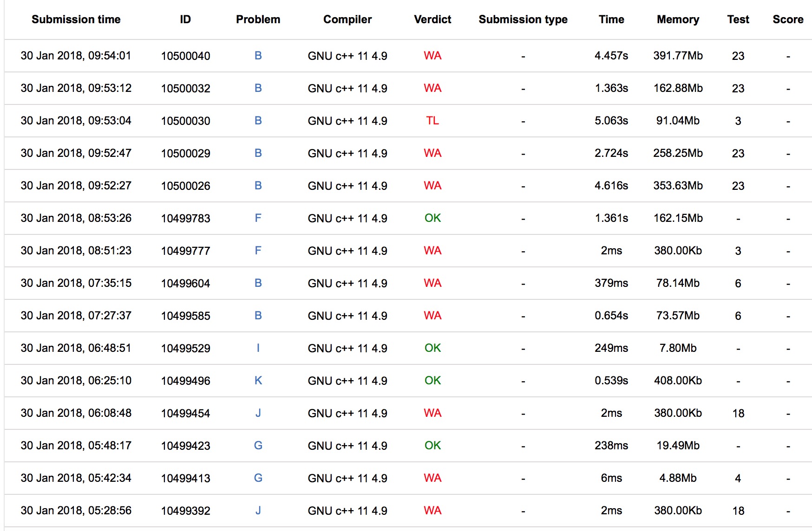Click the WA verdict for submission 10499604

pos(432,283)
